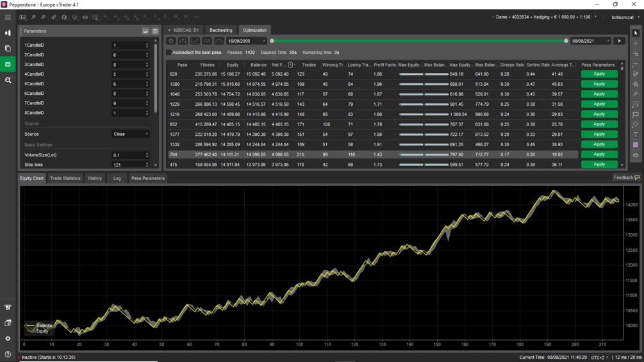The height and width of the screenshot is (362, 644).
Task: Open the NZDCAD, D1 tab
Action: 184,30
